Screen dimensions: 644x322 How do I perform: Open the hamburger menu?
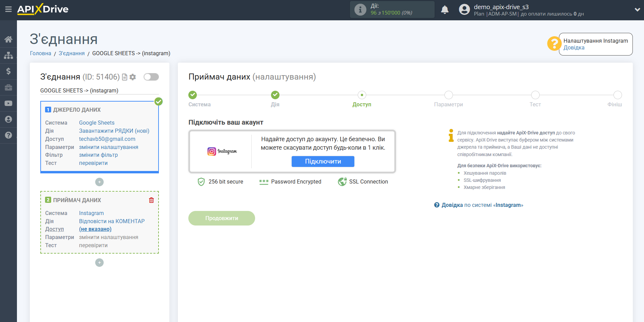pos(8,9)
